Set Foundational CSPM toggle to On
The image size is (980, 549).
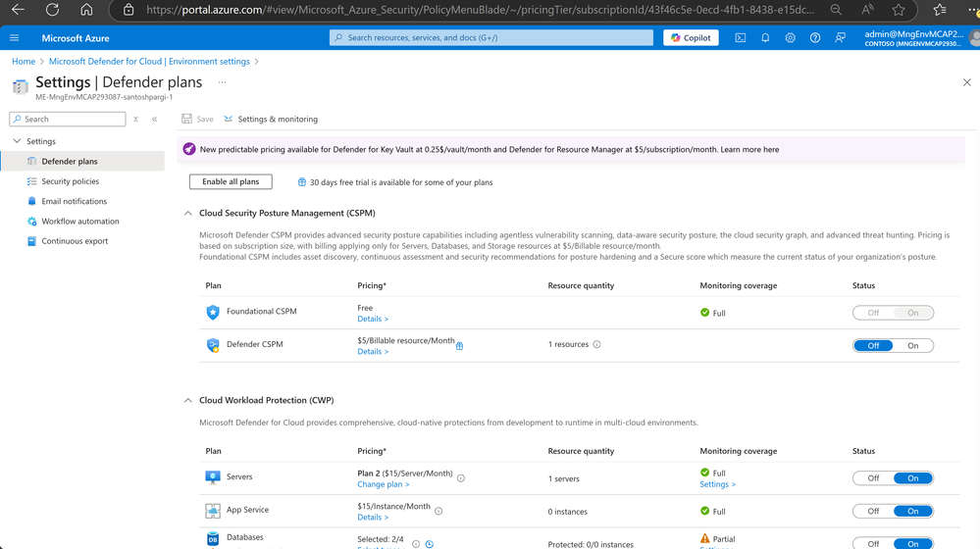(x=912, y=313)
